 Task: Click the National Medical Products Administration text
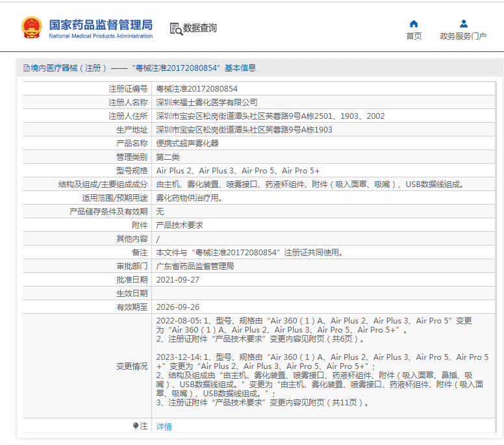coord(101,36)
